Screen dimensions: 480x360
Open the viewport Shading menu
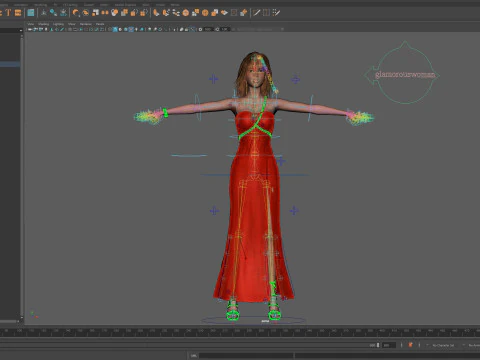pyautogui.click(x=43, y=24)
